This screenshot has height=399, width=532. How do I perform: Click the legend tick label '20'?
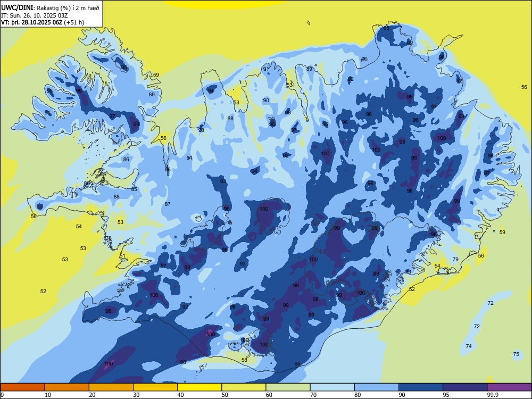92,395
